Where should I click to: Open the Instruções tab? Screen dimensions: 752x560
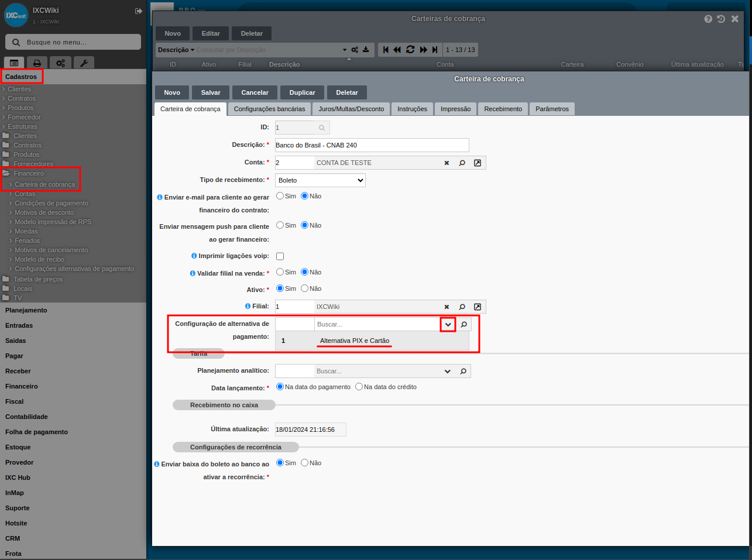pyautogui.click(x=412, y=109)
